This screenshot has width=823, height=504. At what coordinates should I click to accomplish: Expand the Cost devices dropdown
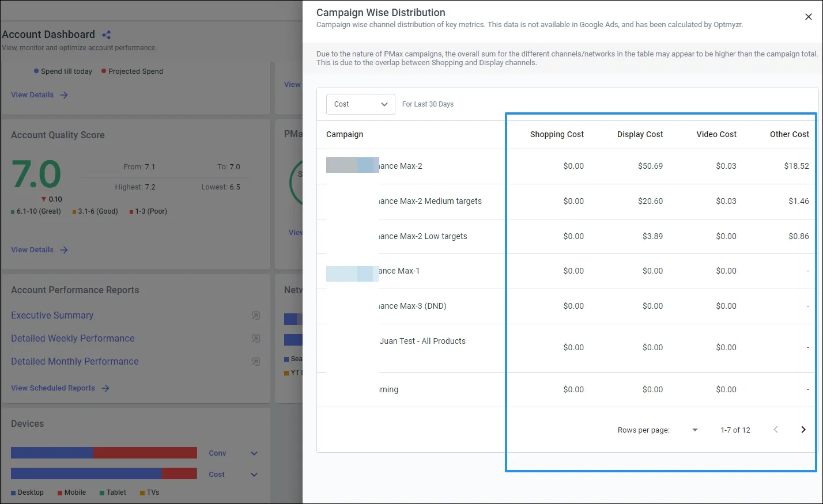coord(254,475)
